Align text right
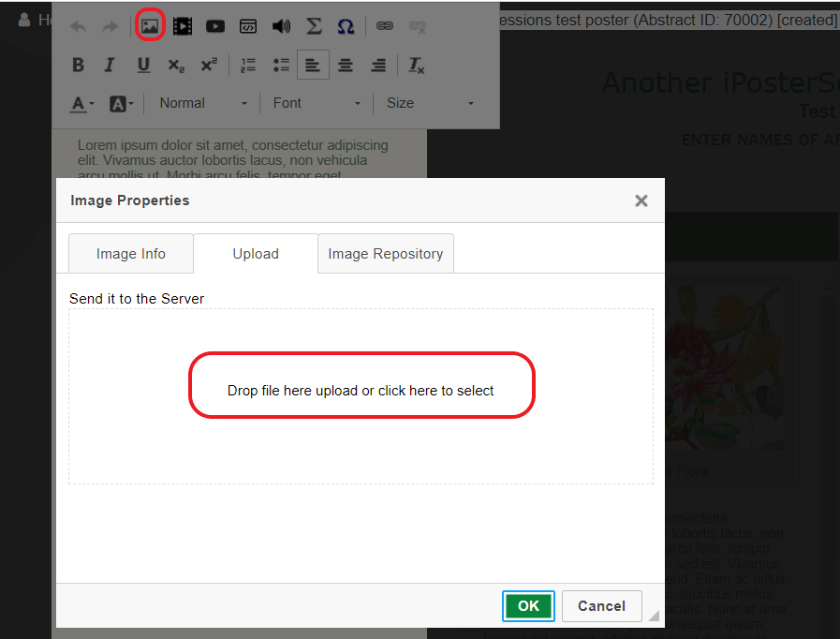Image resolution: width=840 pixels, height=639 pixels. point(378,65)
